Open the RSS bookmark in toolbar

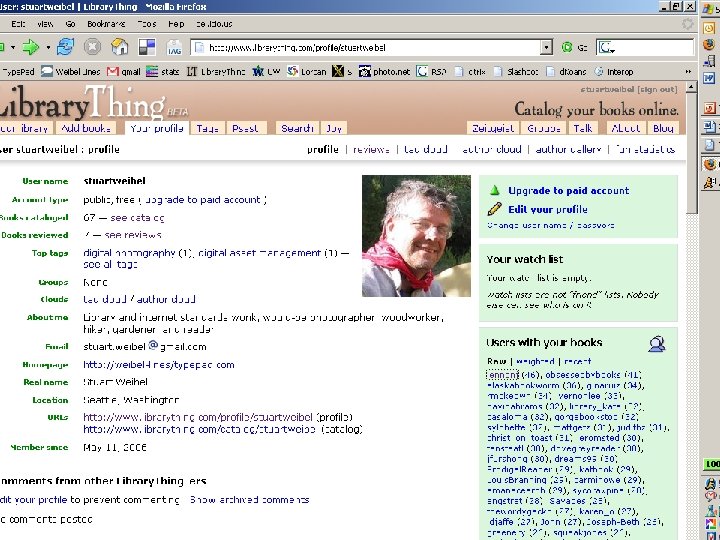431,72
